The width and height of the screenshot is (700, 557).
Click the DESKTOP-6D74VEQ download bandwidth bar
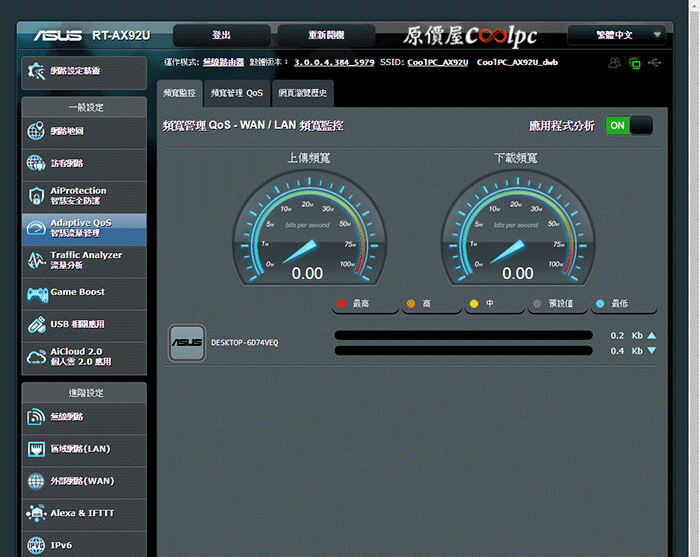(x=463, y=351)
